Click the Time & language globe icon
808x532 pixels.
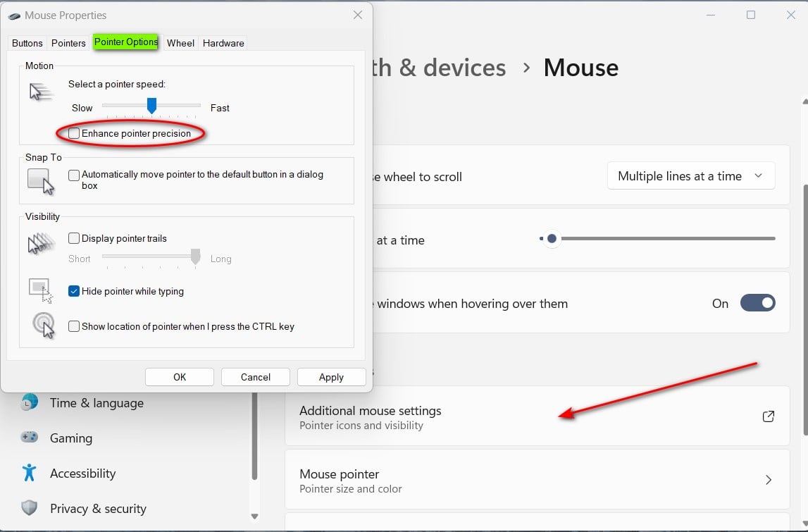point(29,402)
